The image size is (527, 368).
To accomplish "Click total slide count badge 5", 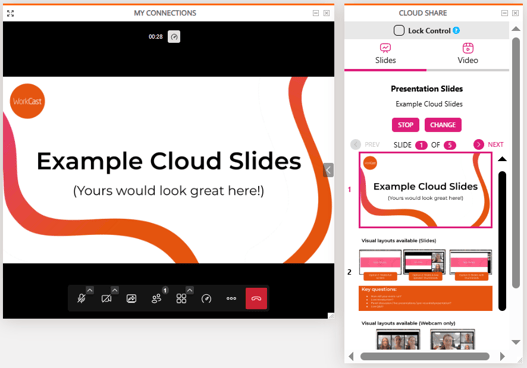I will tap(450, 145).
